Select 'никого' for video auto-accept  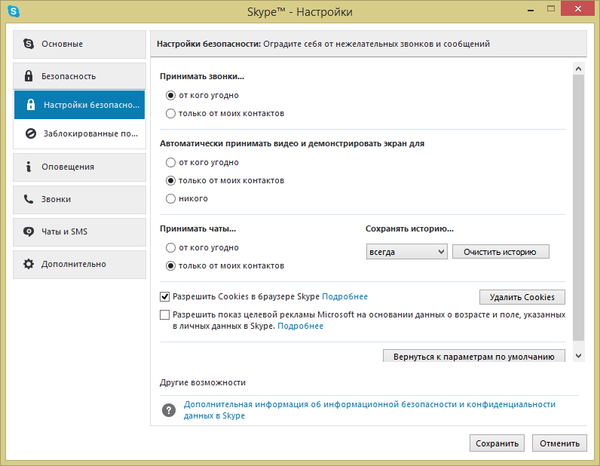tap(171, 199)
